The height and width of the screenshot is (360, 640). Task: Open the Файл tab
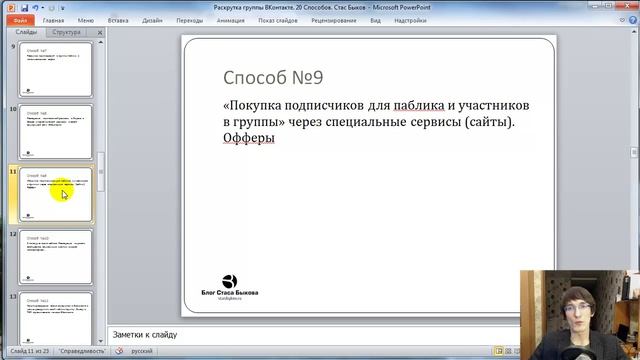tap(20, 20)
